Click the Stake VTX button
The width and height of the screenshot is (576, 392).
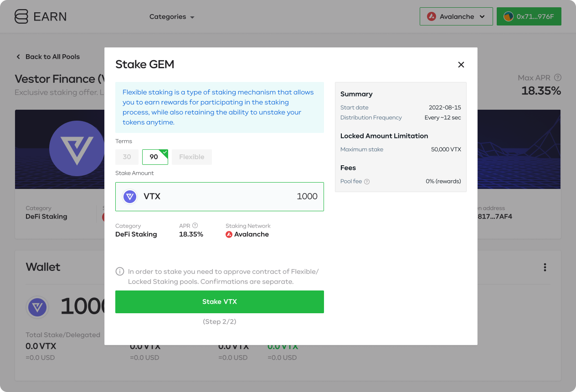click(220, 302)
